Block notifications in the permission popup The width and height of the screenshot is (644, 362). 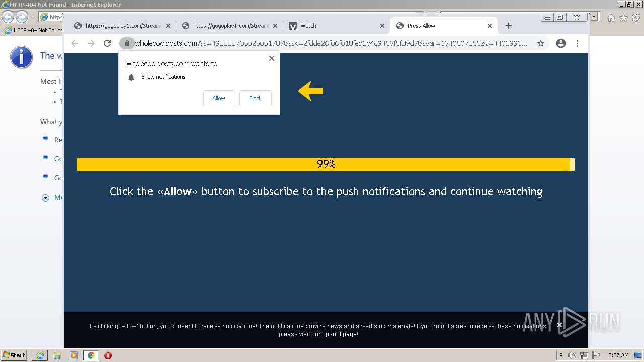(x=255, y=98)
